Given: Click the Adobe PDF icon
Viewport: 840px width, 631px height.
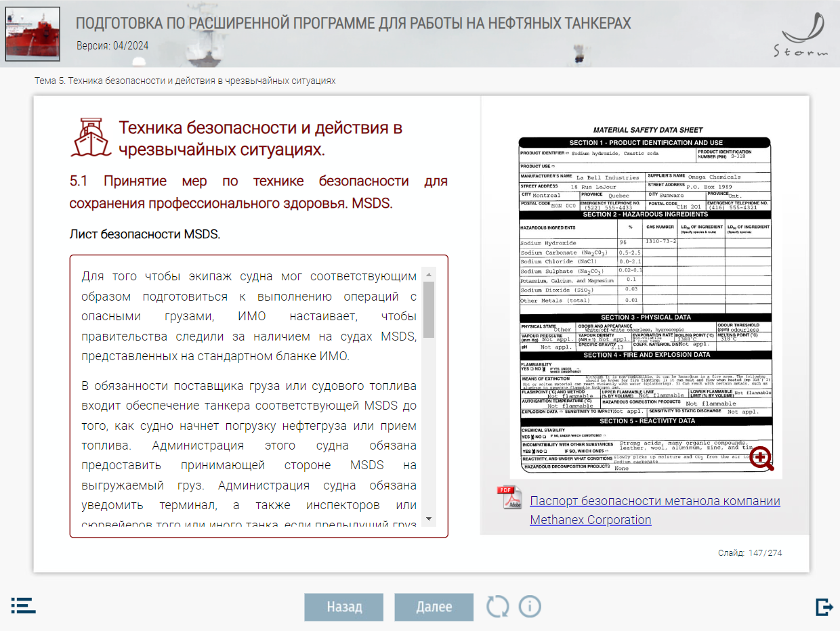Looking at the screenshot, I should tap(509, 498).
